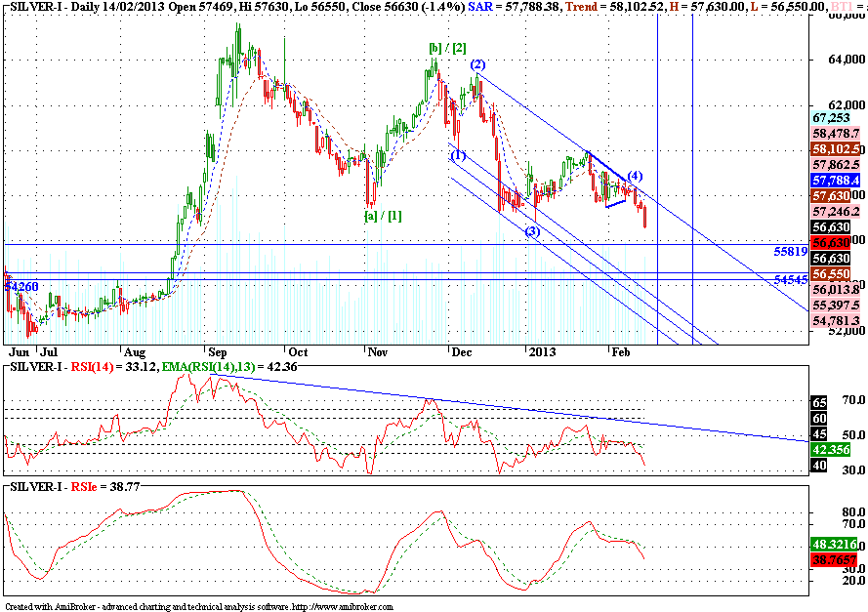This screenshot has width=868, height=612.
Task: Select the 54,781.3 price tag
Action: [x=836, y=320]
